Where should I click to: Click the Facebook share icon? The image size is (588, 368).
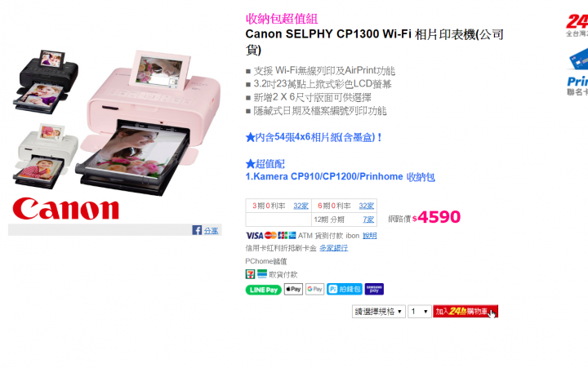point(197,230)
